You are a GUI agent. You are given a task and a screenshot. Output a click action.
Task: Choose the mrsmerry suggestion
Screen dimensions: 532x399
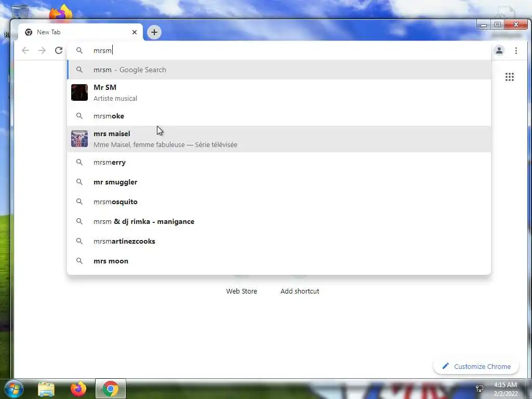pos(279,162)
